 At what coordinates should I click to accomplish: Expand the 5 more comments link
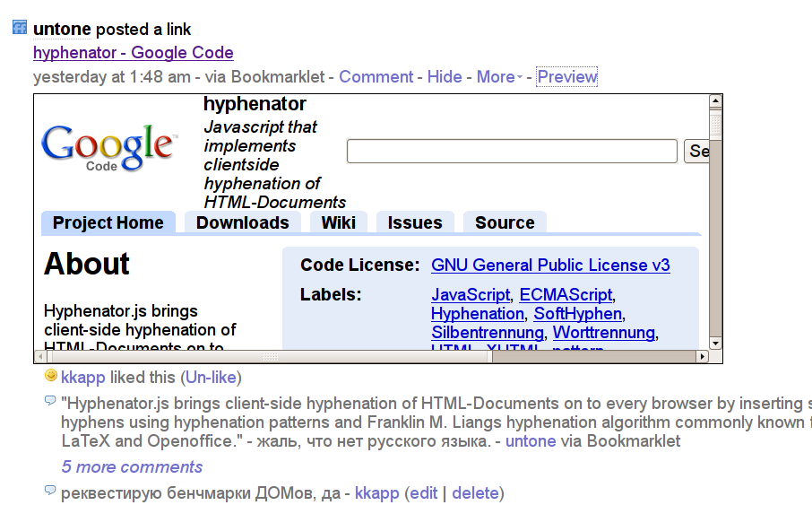(132, 466)
